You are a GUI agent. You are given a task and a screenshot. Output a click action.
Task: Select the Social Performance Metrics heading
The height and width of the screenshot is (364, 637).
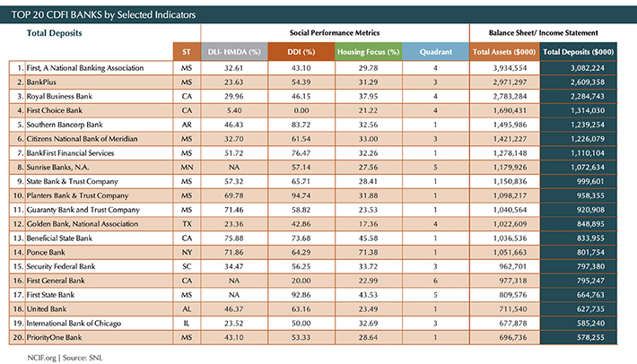(x=335, y=33)
